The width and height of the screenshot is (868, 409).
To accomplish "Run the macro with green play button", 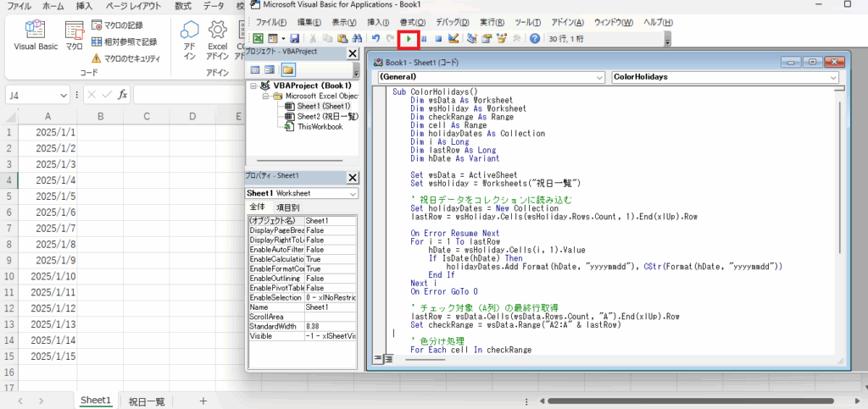I will (409, 39).
